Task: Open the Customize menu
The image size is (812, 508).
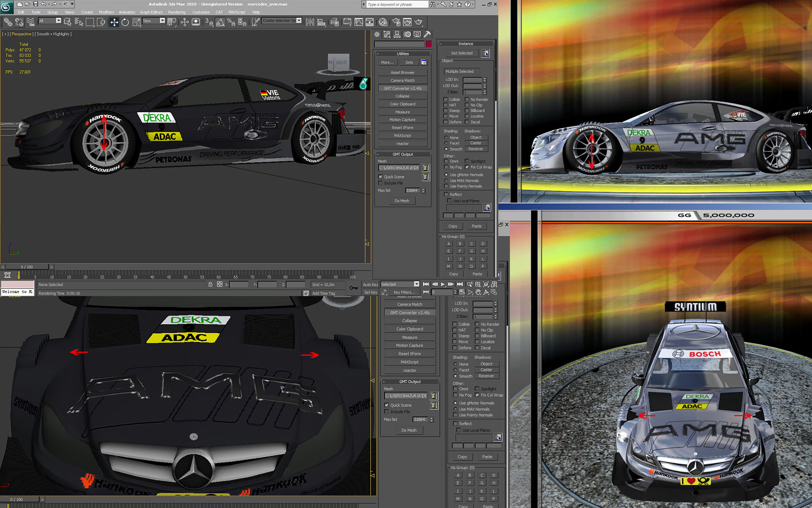Action: (201, 12)
